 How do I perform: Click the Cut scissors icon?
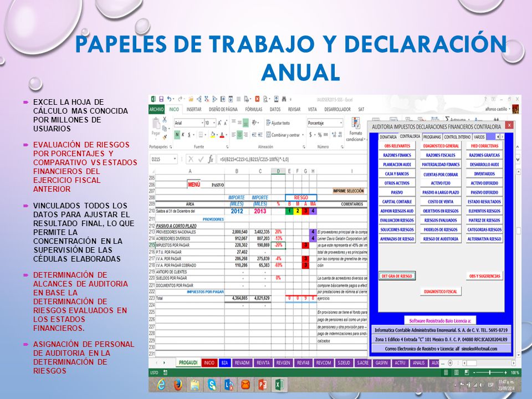[165, 120]
